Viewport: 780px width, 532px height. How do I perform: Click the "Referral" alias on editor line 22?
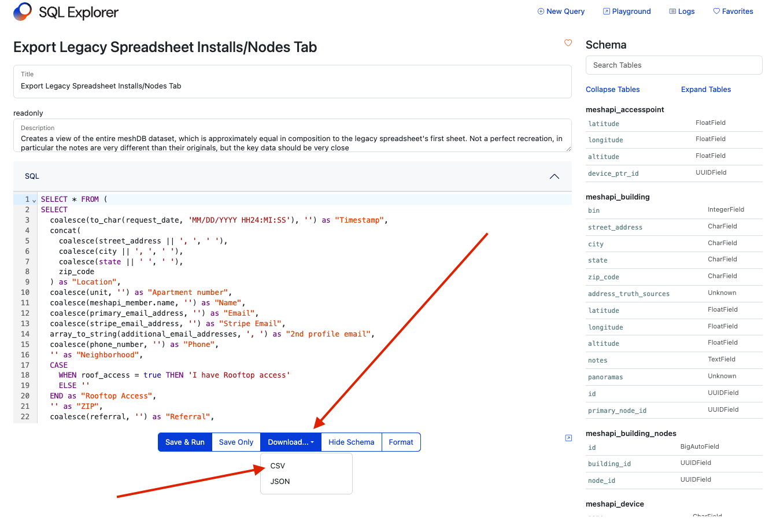click(188, 417)
